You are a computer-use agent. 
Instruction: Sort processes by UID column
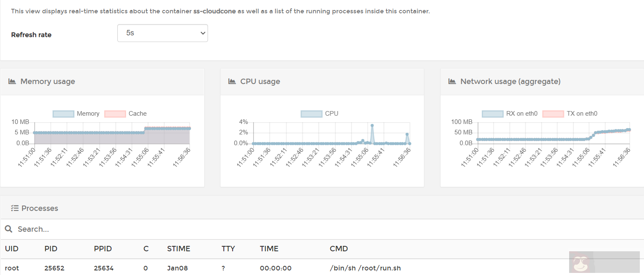(12, 249)
